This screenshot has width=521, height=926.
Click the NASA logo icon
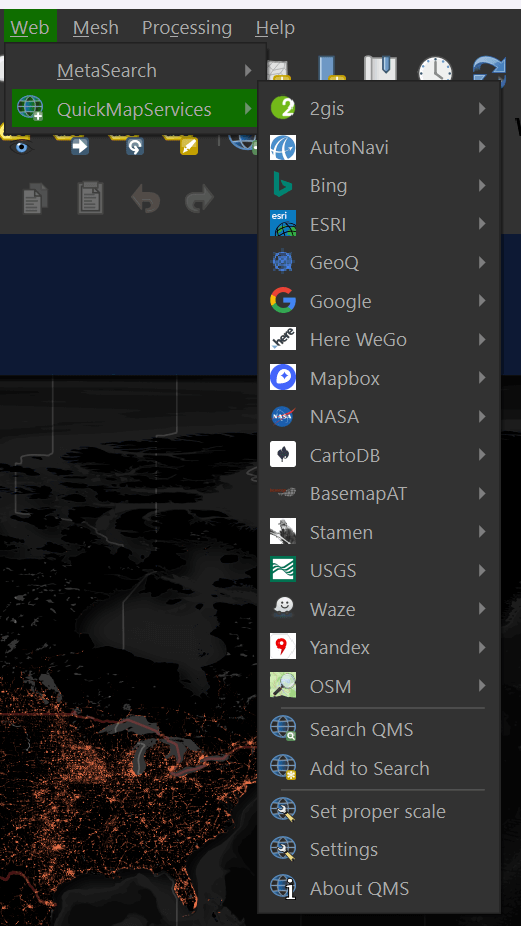click(283, 417)
